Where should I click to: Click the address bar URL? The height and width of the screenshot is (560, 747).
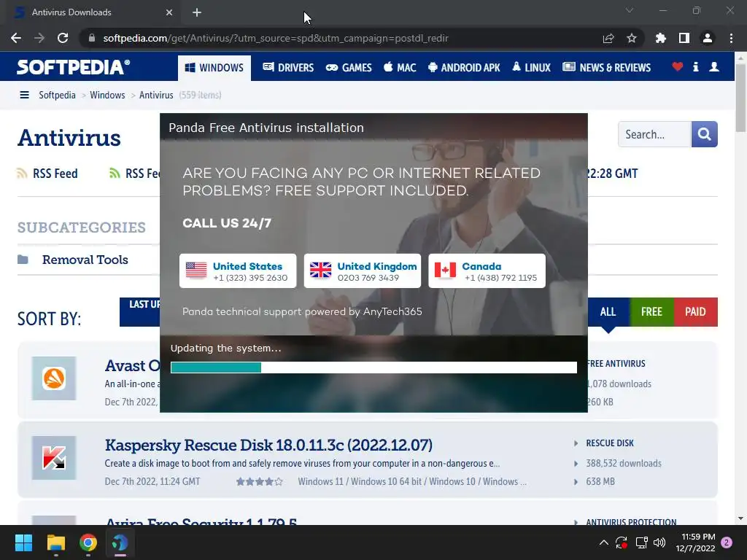(275, 38)
